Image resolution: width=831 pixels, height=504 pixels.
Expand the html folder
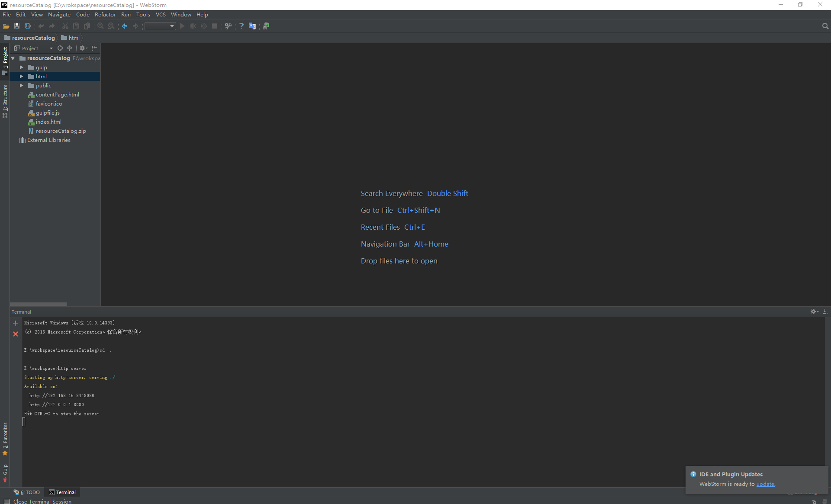(21, 76)
